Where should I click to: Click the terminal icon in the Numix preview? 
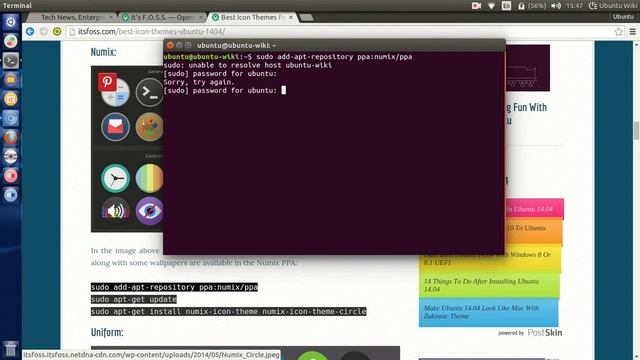(149, 93)
